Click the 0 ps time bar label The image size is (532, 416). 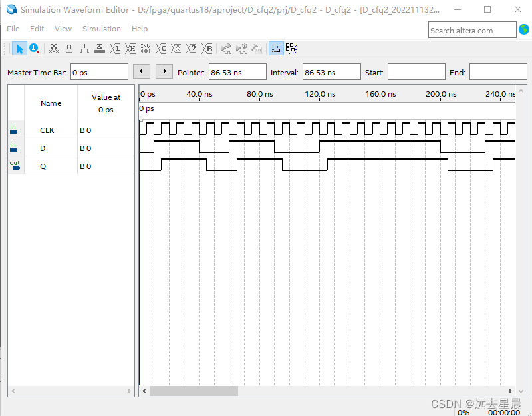146,108
